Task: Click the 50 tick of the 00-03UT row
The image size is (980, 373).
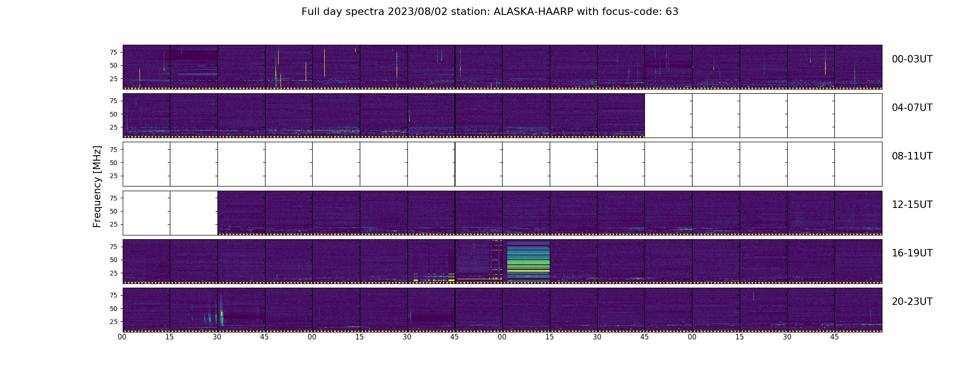Action: point(113,66)
